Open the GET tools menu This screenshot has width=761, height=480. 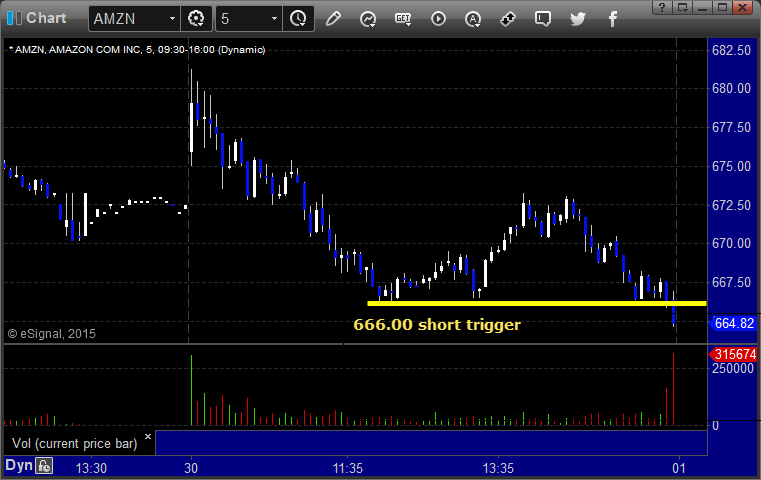[403, 19]
